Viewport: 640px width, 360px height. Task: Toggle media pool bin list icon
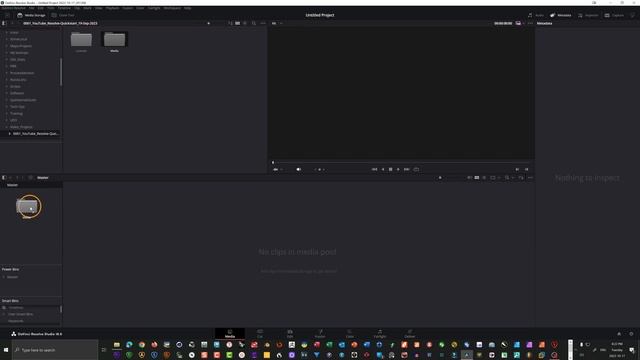point(4,178)
